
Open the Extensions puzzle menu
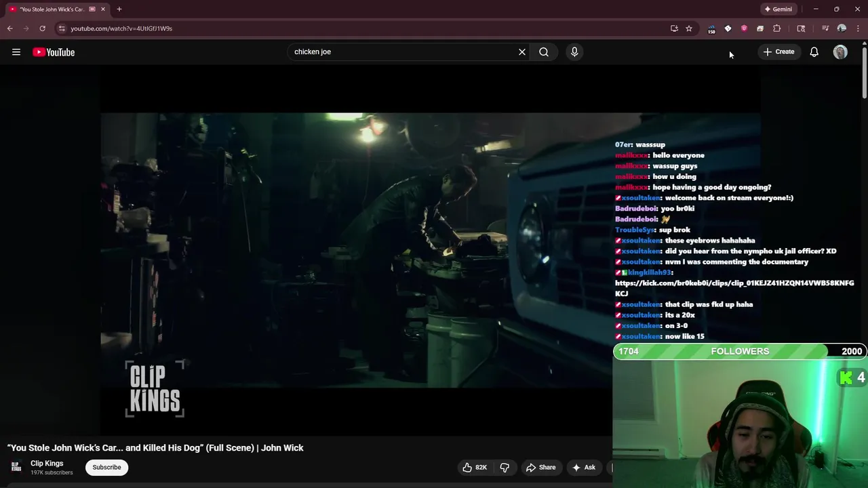click(x=777, y=28)
